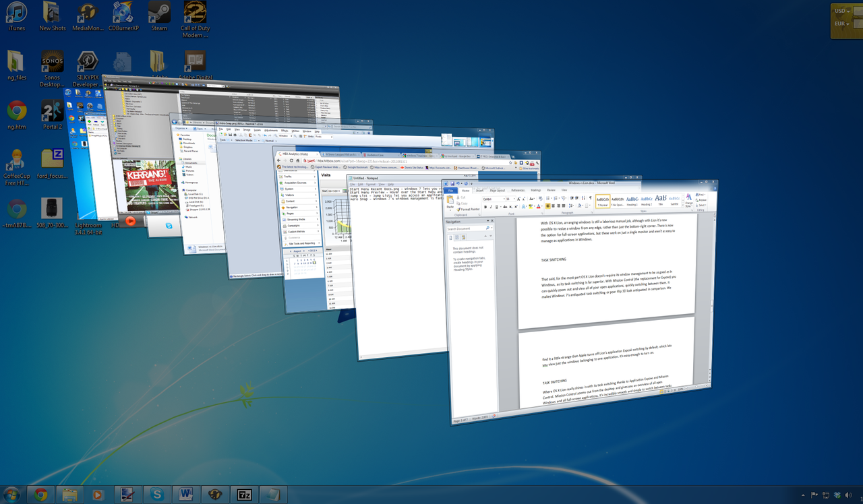Switch to Insert tab in Word
The height and width of the screenshot is (504, 863).
point(480,191)
